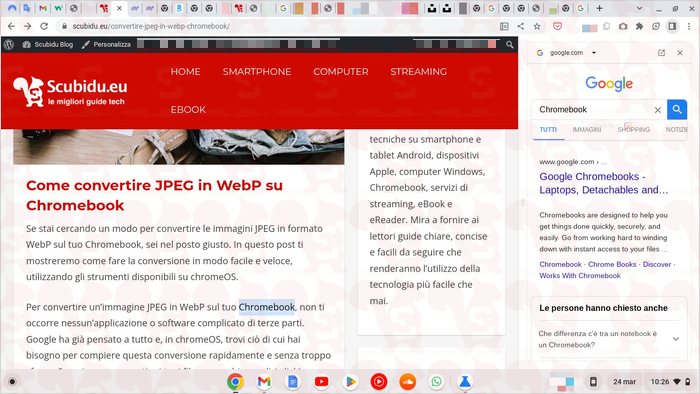700x394 pixels.
Task: Click the browser forward arrow
Action: coord(28,26)
